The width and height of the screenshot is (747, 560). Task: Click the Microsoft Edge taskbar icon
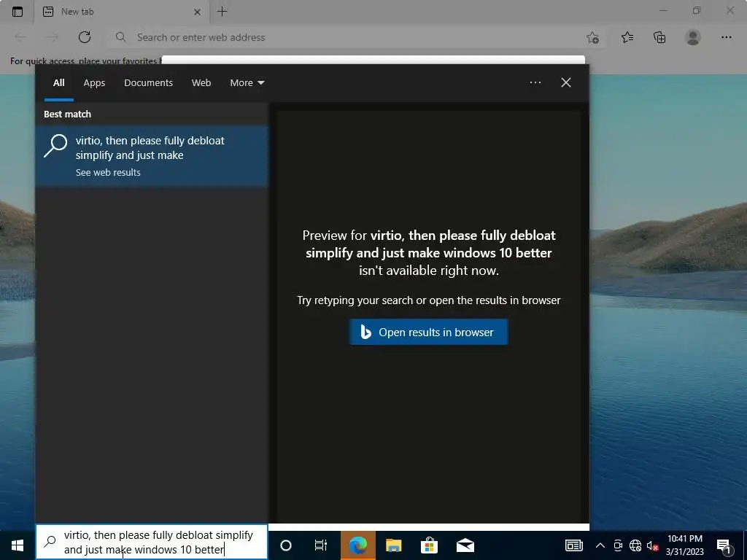click(x=357, y=545)
